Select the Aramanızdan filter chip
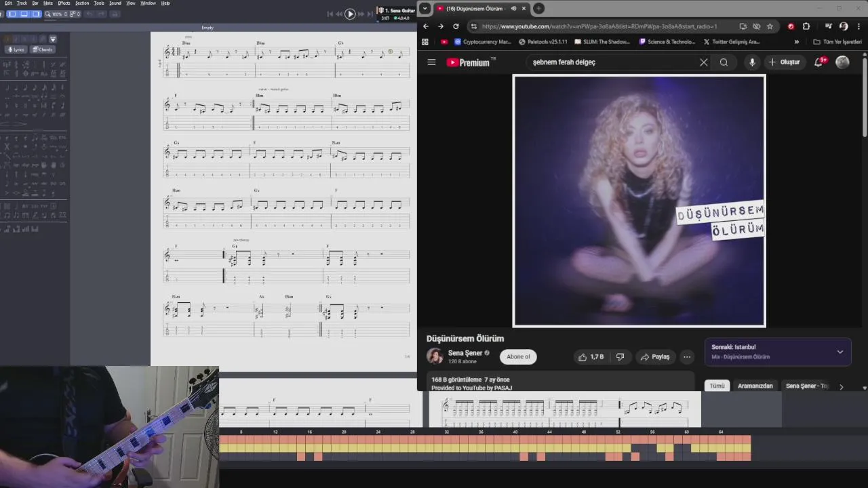 (755, 386)
